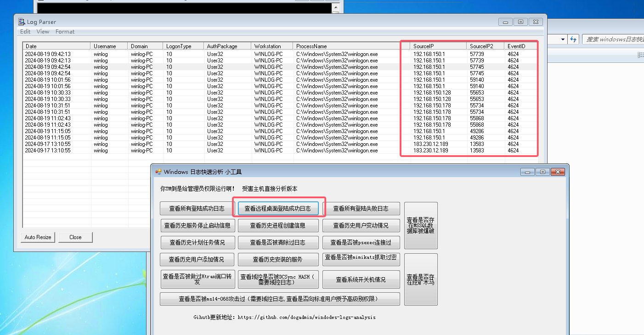Click the Github URL text in log tool
This screenshot has height=335, width=644.
pos(307,317)
